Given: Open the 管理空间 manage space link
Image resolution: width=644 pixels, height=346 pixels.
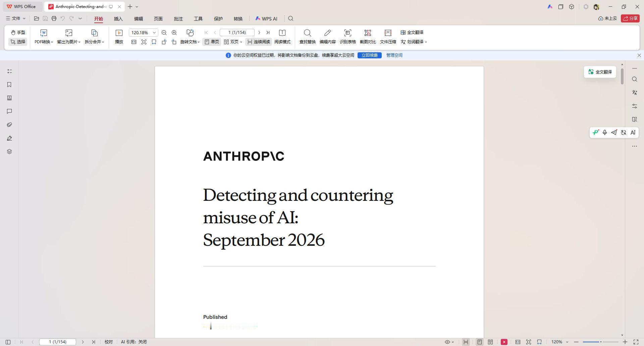Looking at the screenshot, I should [394, 55].
